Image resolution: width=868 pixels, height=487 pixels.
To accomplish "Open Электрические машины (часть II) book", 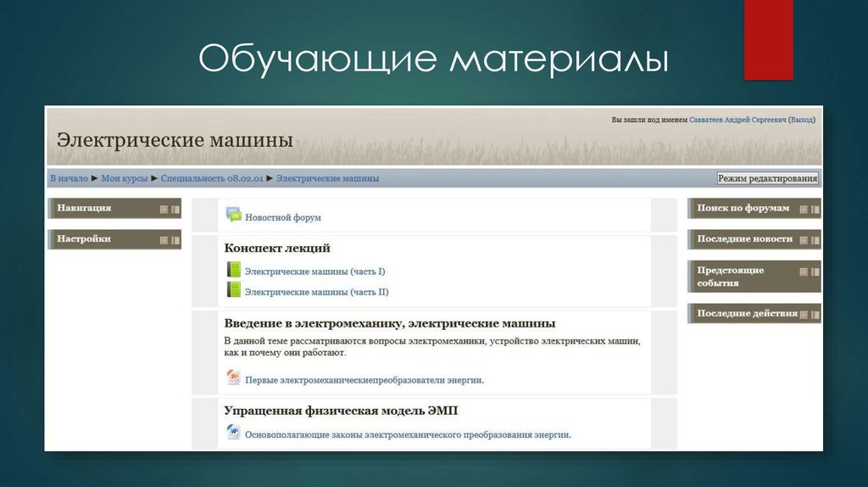I will tap(317, 292).
